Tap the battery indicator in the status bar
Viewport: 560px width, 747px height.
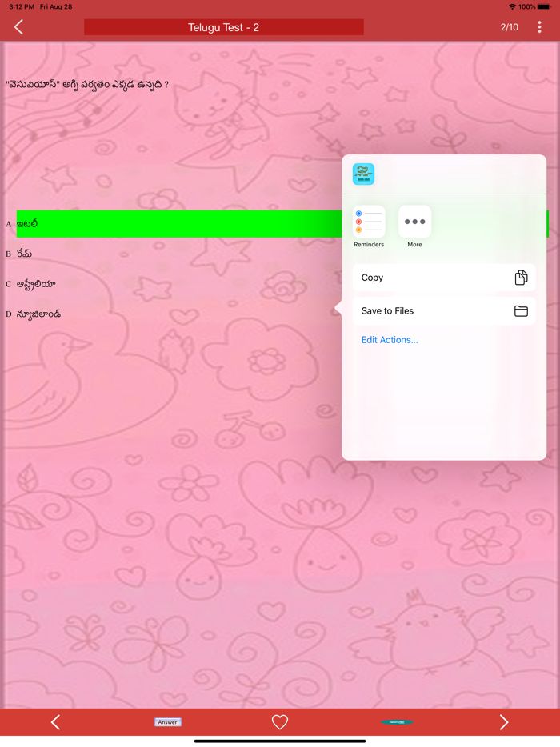click(544, 6)
